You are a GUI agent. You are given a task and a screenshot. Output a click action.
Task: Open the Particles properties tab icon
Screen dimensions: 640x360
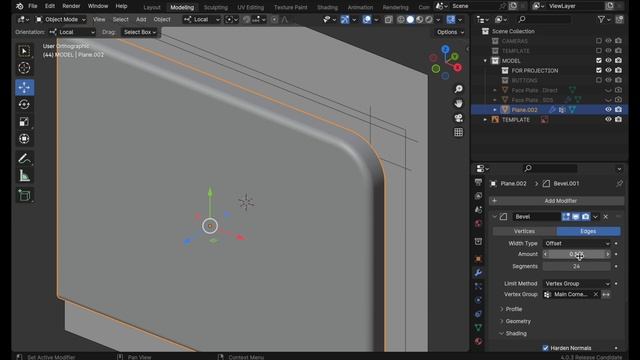coord(478,286)
